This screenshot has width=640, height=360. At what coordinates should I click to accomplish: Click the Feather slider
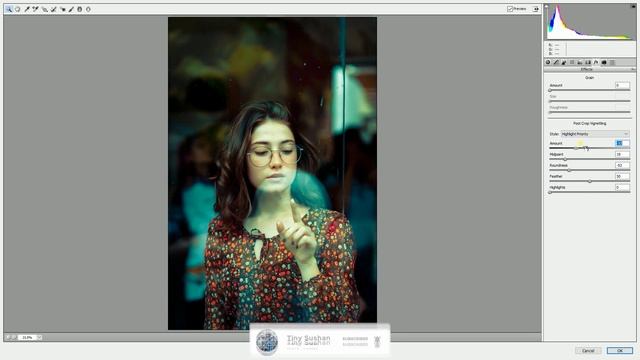pos(589,181)
